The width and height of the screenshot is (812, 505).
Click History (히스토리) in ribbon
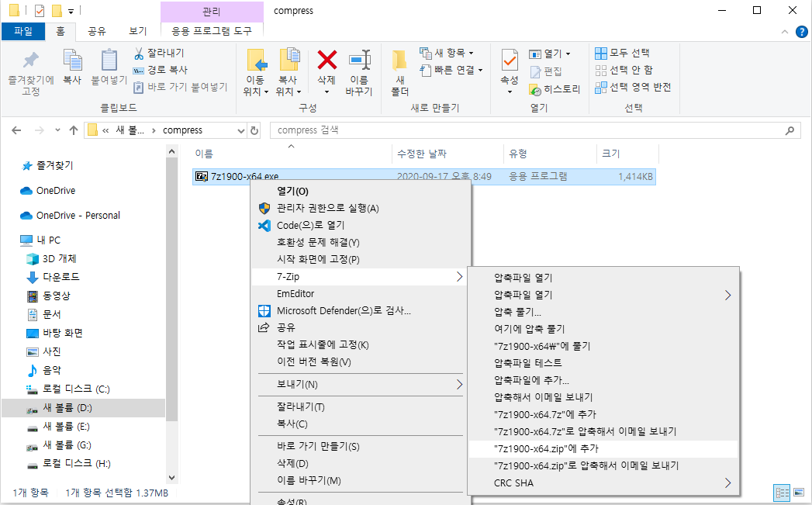(555, 89)
